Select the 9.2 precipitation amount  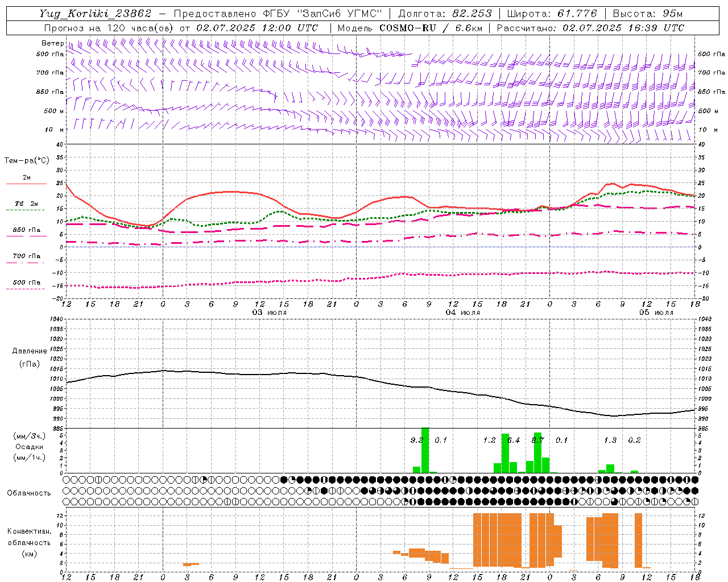(416, 440)
